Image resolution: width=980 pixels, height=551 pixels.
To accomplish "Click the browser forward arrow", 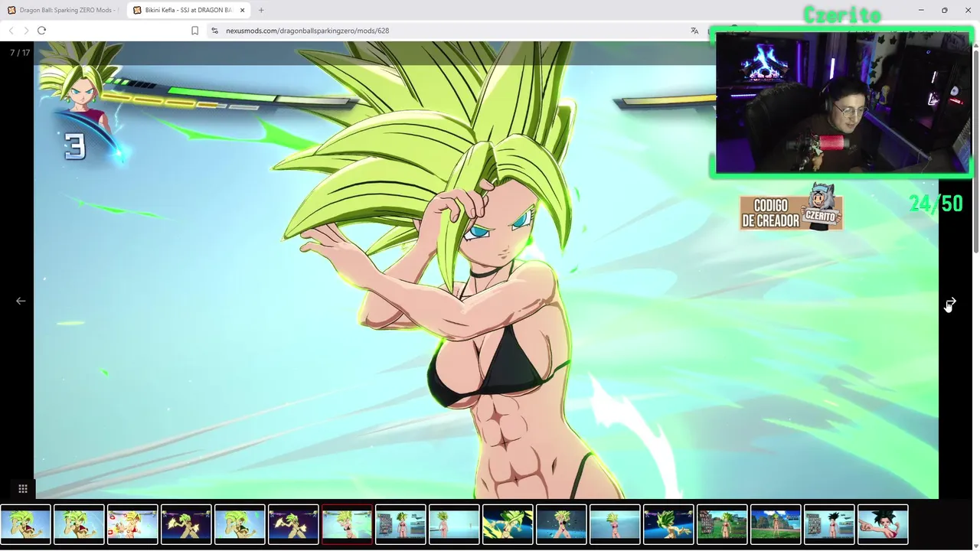I will coord(26,31).
